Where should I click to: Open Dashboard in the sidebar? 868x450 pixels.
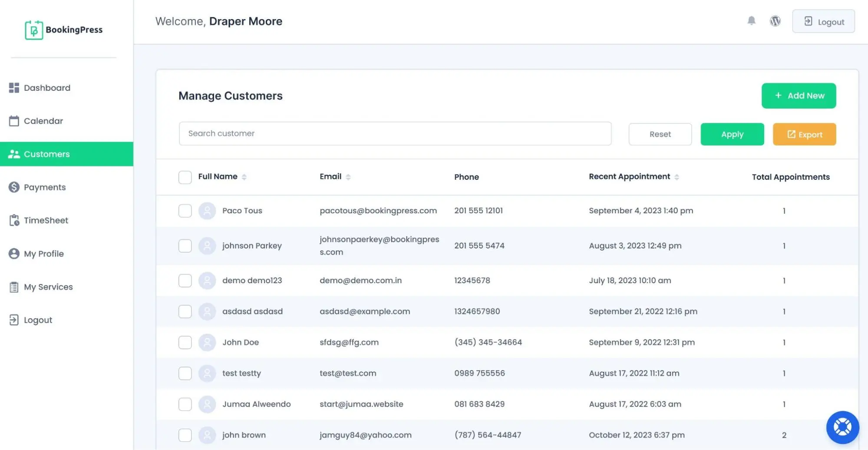[47, 88]
